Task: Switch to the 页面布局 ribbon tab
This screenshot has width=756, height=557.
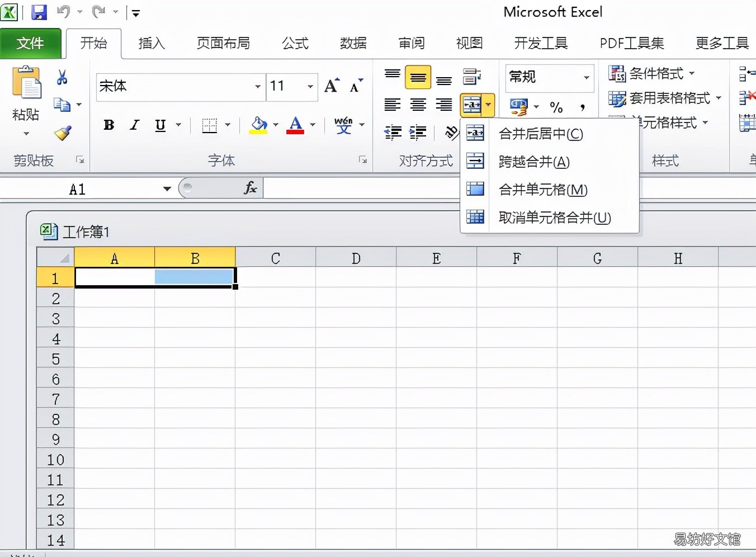Action: 223,43
